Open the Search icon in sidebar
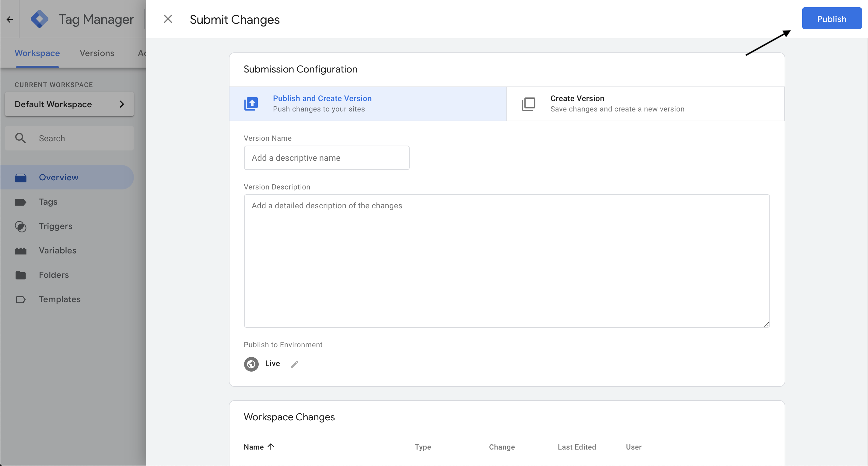Screen dimensions: 868x466 pos(20,138)
